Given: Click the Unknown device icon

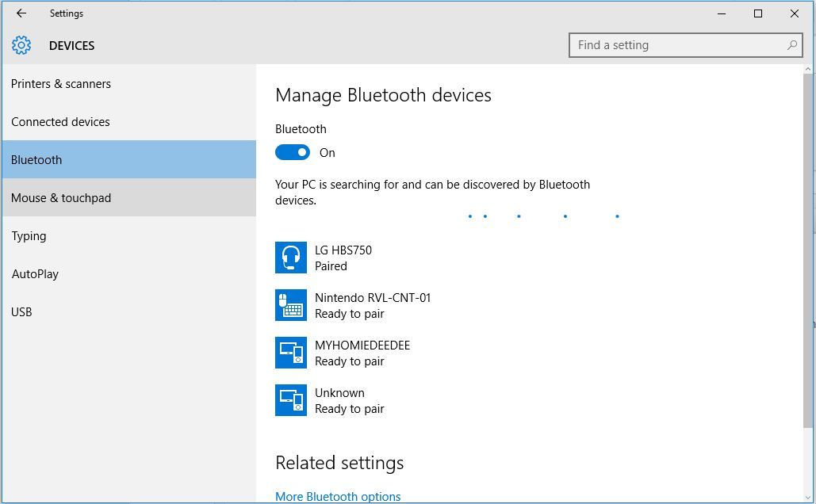Looking at the screenshot, I should coord(290,400).
